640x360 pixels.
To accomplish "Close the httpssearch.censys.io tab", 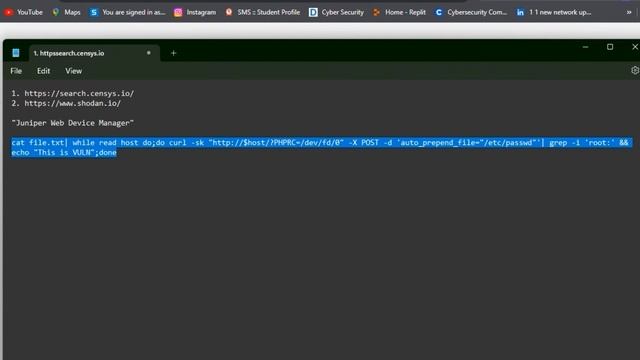I will [149, 53].
